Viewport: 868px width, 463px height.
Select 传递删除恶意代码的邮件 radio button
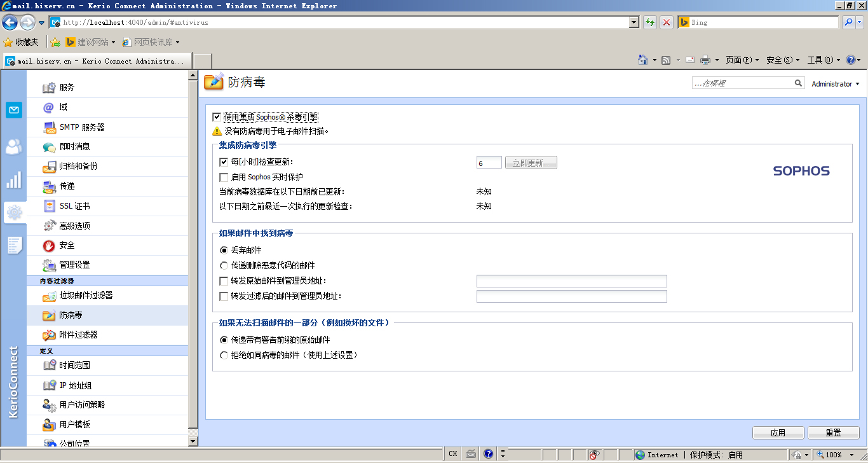click(224, 266)
